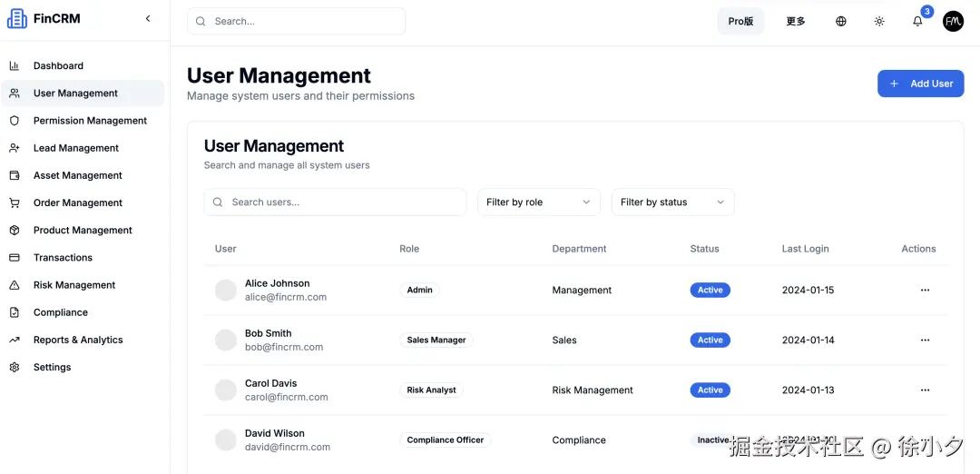This screenshot has height=474, width=980.
Task: Open actions menu for Bob Smith
Action: coord(925,341)
